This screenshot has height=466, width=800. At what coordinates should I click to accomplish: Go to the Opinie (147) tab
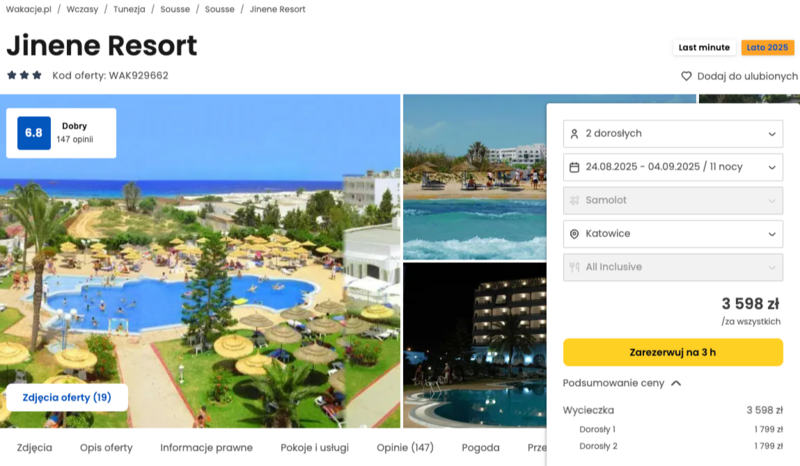(405, 448)
